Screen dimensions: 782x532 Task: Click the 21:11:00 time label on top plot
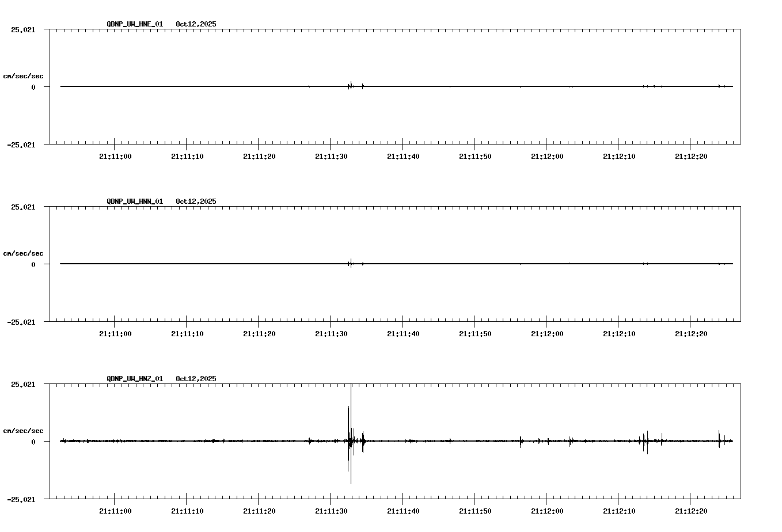click(115, 155)
